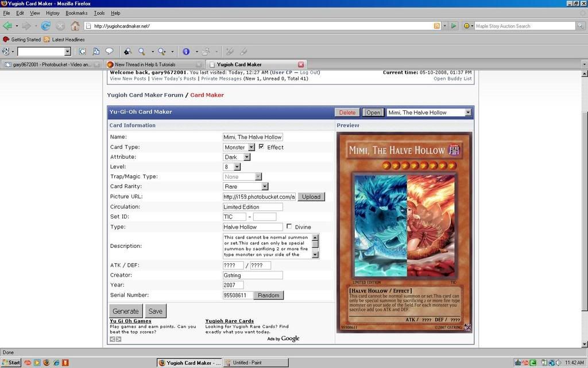Close the Yugioh Card Maker tab
Image resolution: width=588 pixels, height=368 pixels.
(301, 64)
